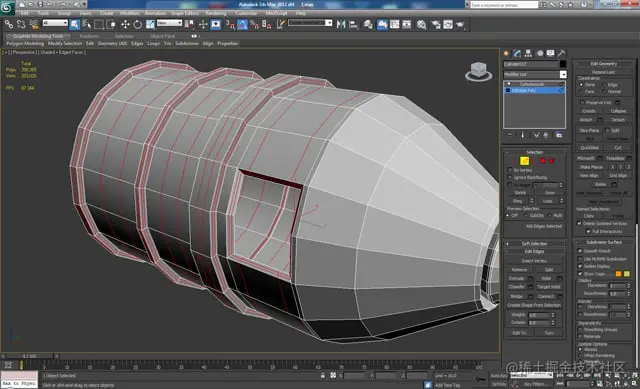Open the Modifiers menu
Screen dimensions: 640x389
click(x=129, y=13)
